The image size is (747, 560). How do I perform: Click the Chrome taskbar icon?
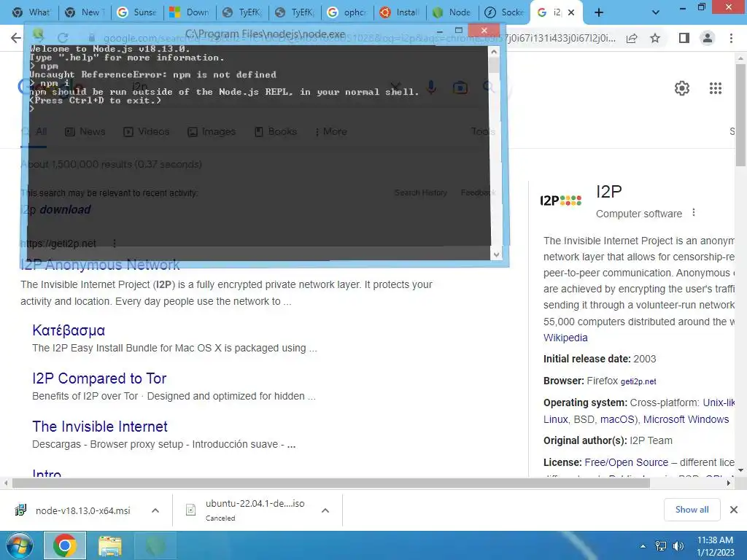point(65,545)
